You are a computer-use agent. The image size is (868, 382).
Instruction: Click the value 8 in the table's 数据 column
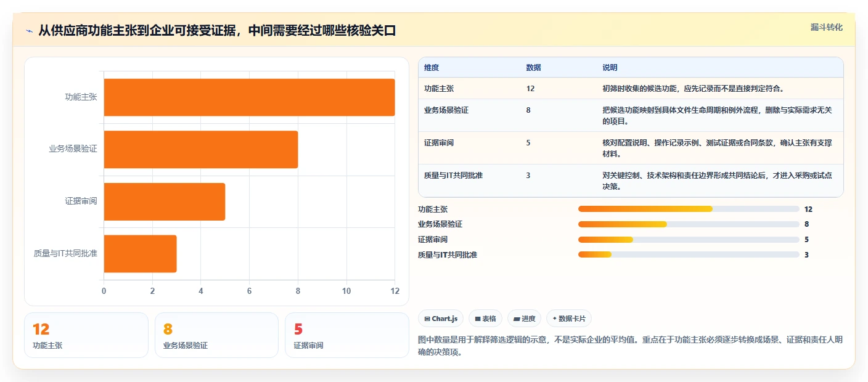point(528,110)
